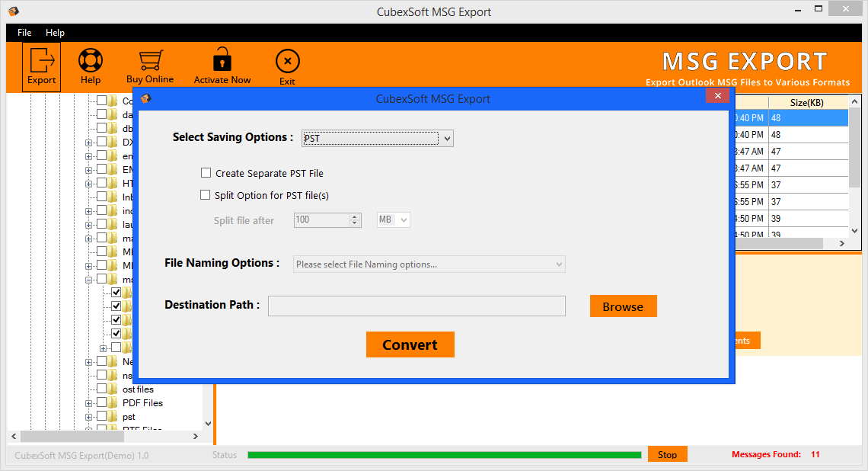The width and height of the screenshot is (868, 471).
Task: Click the conversion status progress bar
Action: click(445, 455)
